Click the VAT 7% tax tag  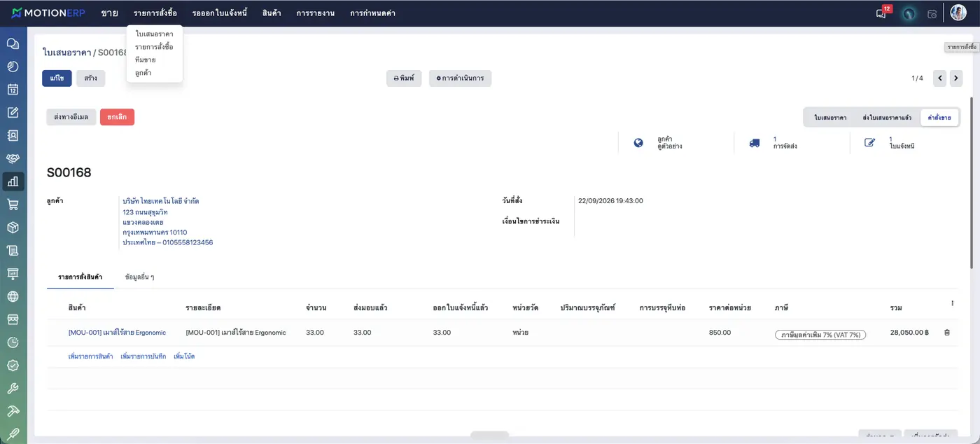pos(820,334)
